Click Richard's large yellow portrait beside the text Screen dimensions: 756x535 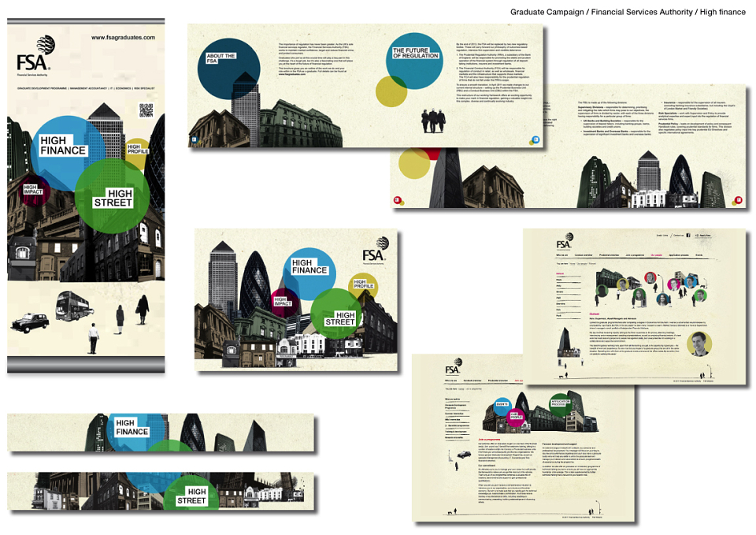click(x=699, y=343)
